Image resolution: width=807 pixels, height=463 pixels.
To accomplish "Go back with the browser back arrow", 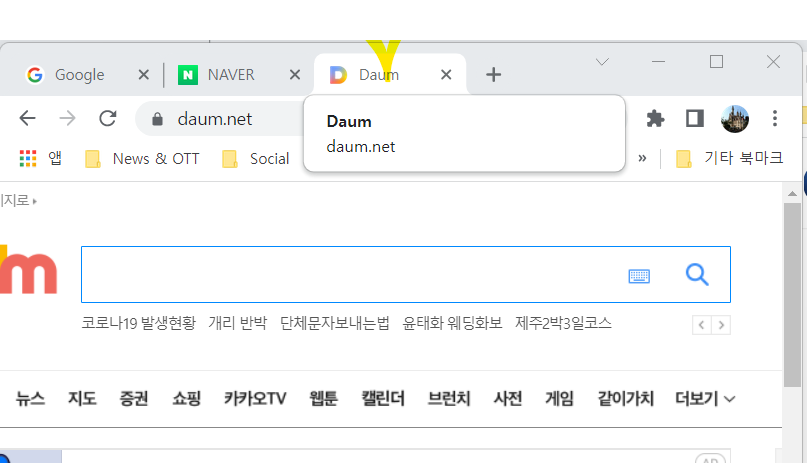I will [27, 118].
